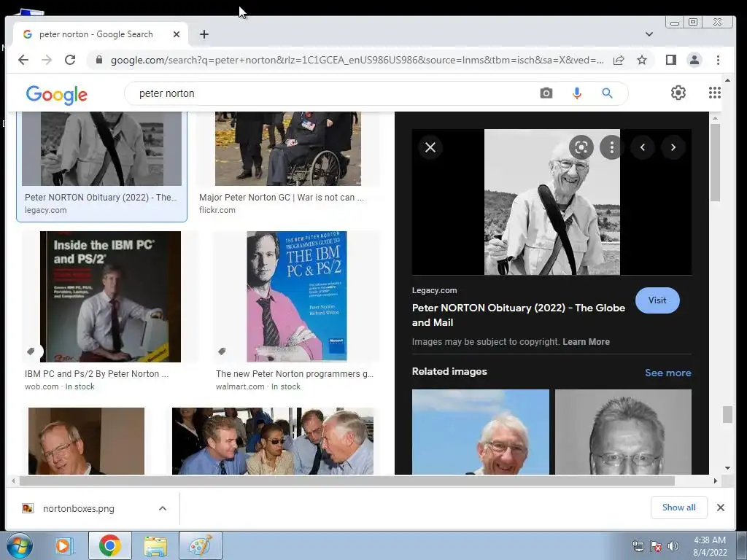The height and width of the screenshot is (560, 747).
Task: Click the address bar URL
Action: click(x=357, y=60)
